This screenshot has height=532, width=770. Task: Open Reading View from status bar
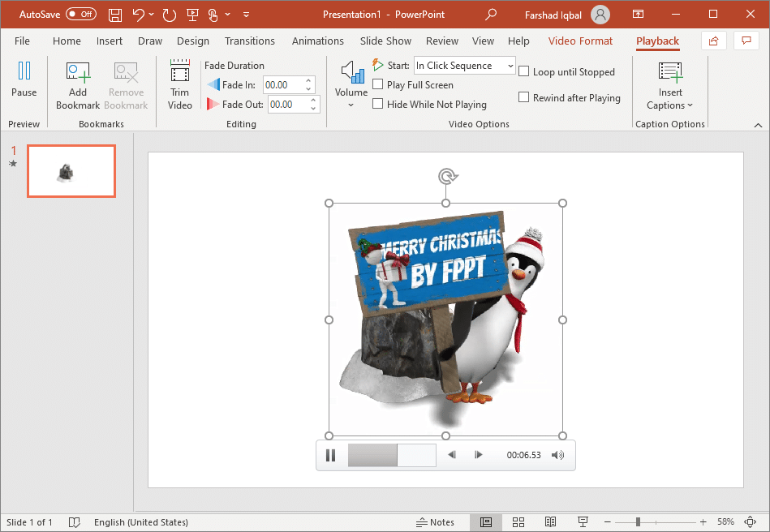(x=550, y=521)
